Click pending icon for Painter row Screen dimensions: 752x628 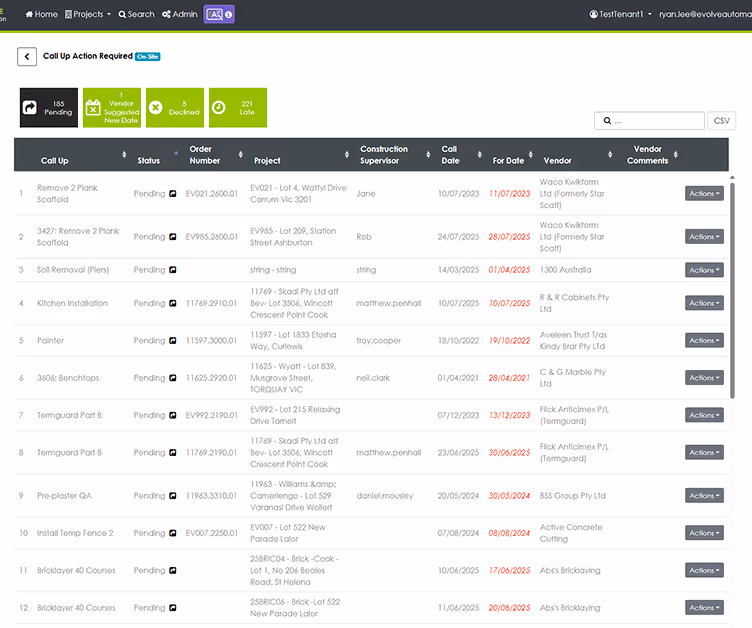point(173,341)
